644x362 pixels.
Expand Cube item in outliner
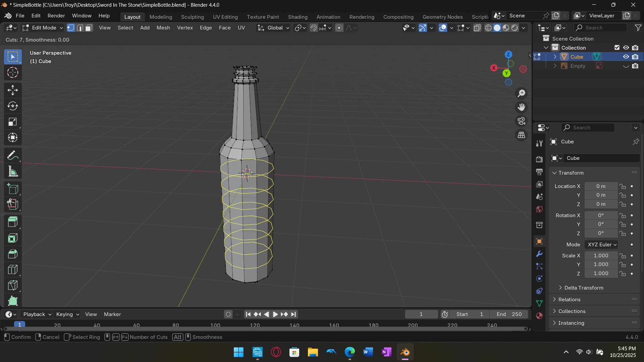click(x=555, y=57)
